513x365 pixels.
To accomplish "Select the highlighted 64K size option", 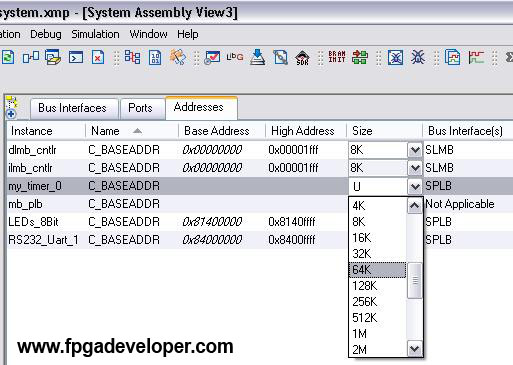I will pyautogui.click(x=378, y=270).
